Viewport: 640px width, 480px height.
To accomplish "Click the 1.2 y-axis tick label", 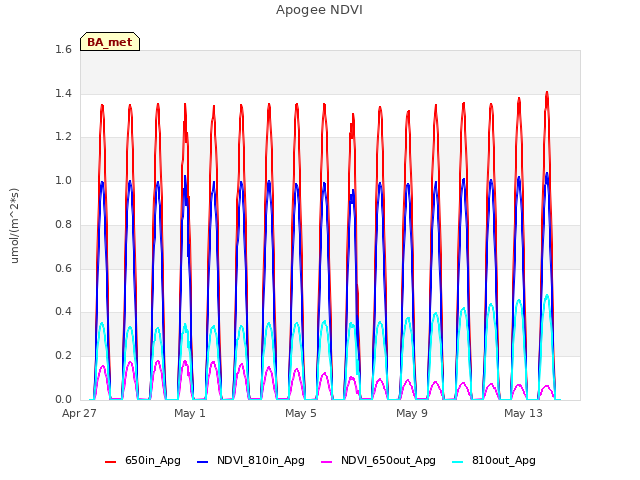I will point(63,137).
